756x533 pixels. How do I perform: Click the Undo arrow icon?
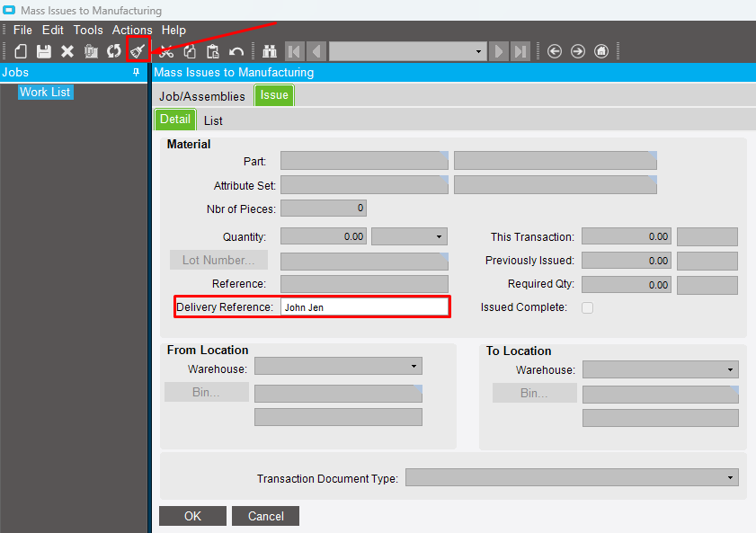point(236,51)
